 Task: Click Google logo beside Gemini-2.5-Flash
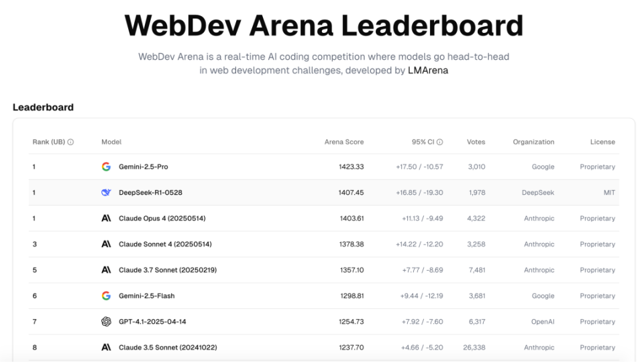click(107, 296)
